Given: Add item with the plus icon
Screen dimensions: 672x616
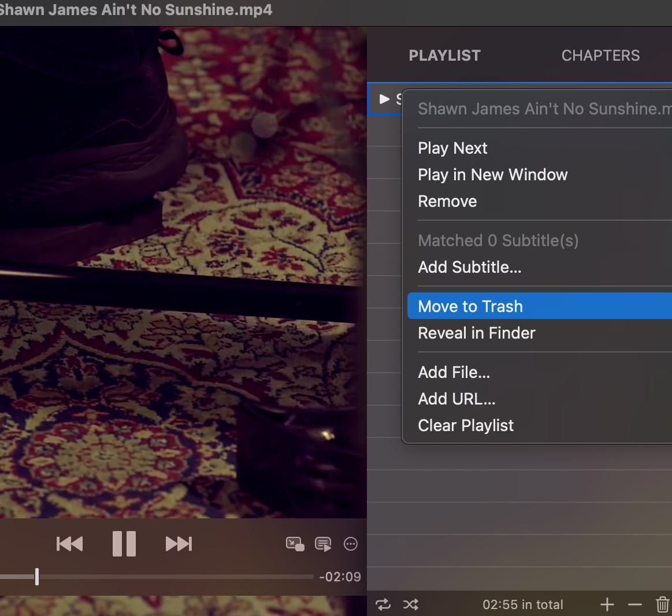Looking at the screenshot, I should pyautogui.click(x=607, y=604).
